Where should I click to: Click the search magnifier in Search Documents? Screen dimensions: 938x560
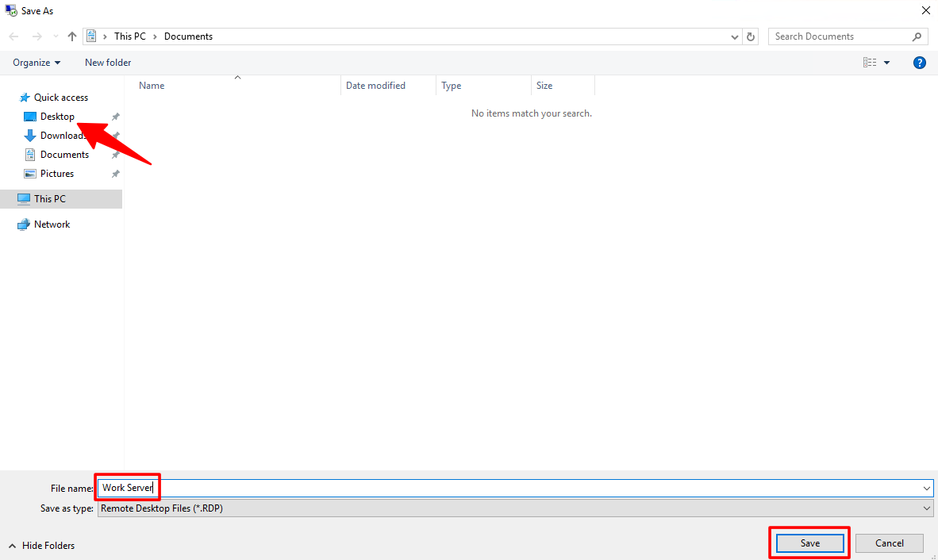coord(917,36)
